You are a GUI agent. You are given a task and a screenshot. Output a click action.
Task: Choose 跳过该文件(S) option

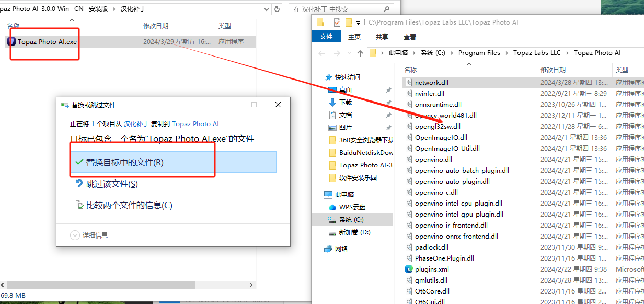point(112,184)
